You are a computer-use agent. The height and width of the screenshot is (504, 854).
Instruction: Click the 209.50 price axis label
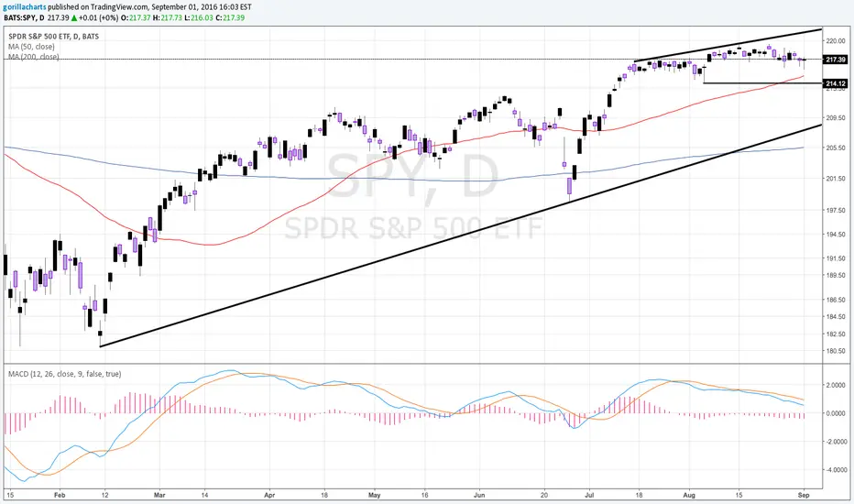point(836,117)
